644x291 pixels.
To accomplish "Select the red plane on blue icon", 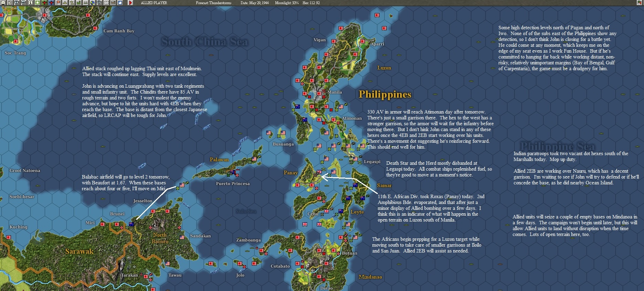I will (x=51, y=3).
